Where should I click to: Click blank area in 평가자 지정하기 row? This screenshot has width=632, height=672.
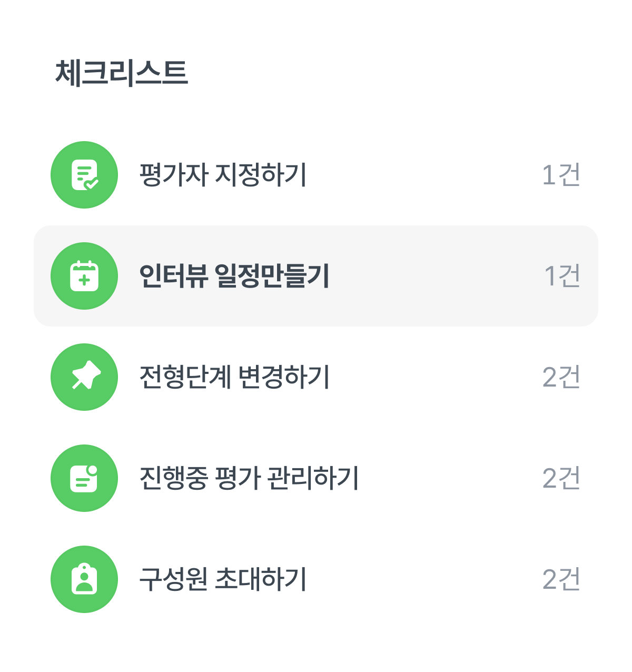[x=421, y=175]
